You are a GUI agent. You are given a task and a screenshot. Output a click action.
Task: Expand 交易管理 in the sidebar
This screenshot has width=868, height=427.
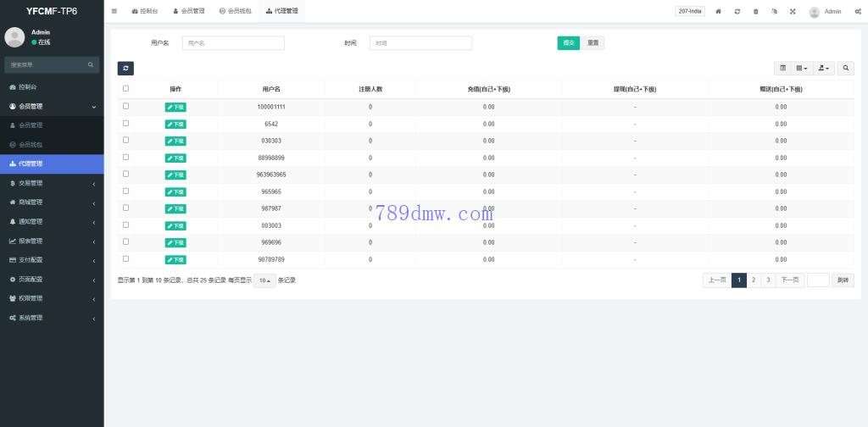coord(51,183)
